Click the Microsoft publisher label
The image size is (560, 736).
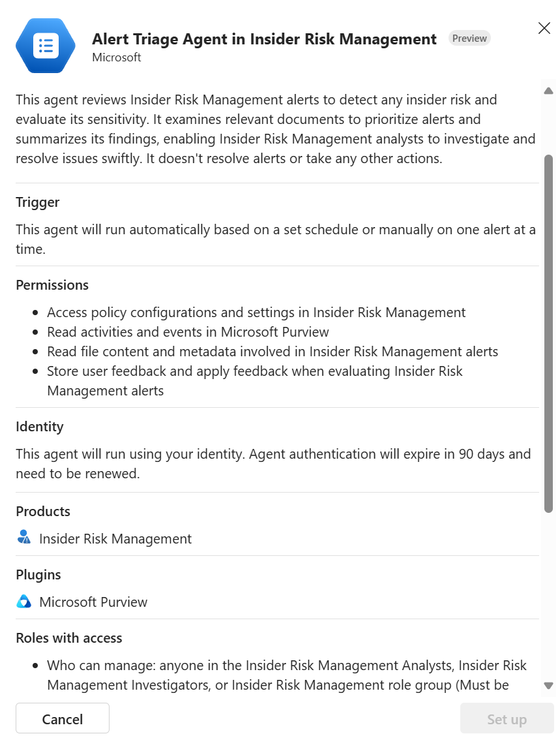117,57
